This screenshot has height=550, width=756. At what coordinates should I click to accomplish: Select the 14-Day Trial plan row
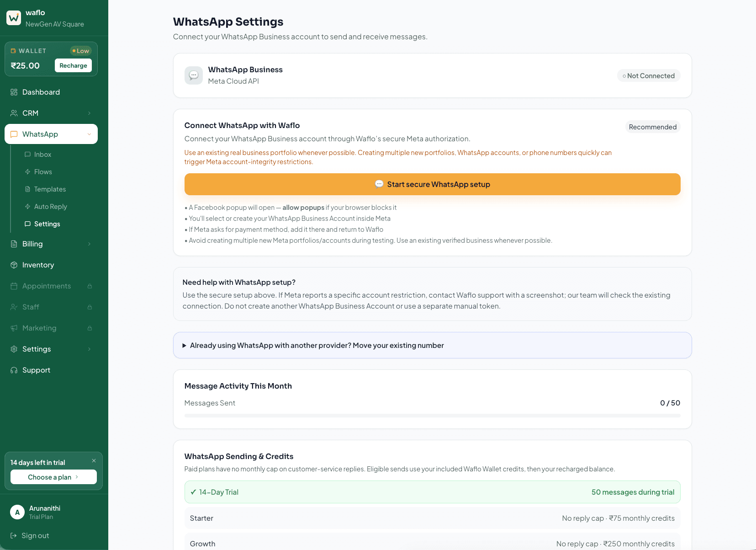pyautogui.click(x=432, y=492)
